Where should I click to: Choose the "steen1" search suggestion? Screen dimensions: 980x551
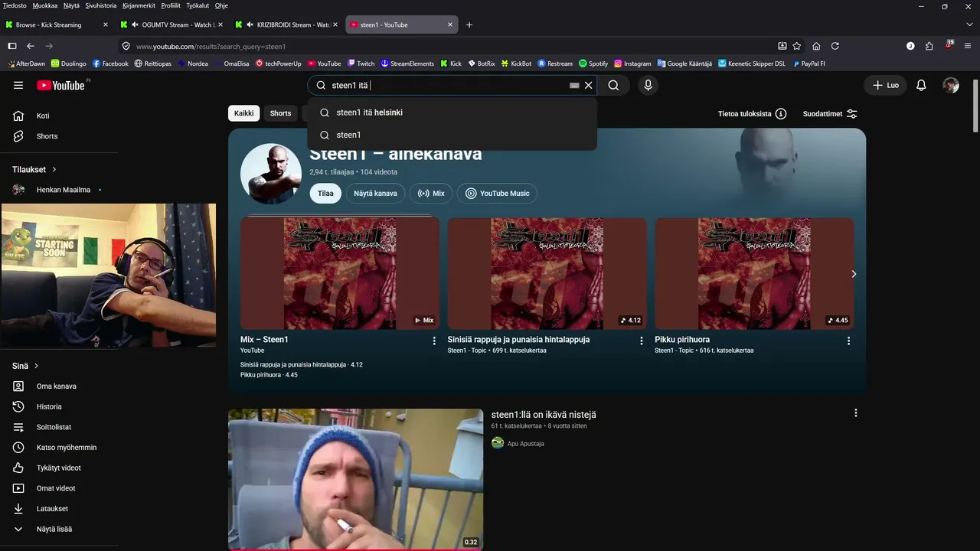452,135
